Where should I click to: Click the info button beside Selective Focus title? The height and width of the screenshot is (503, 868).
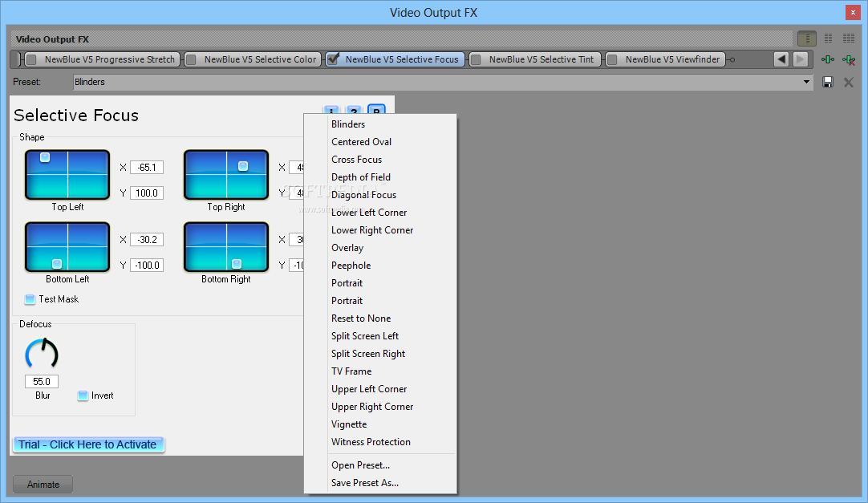coord(331,110)
